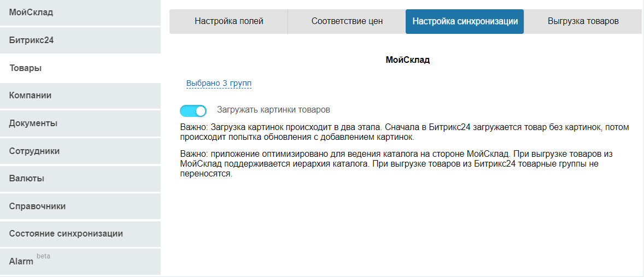644x277 pixels.
Task: Open Документы in the sidebar
Action: 80,123
